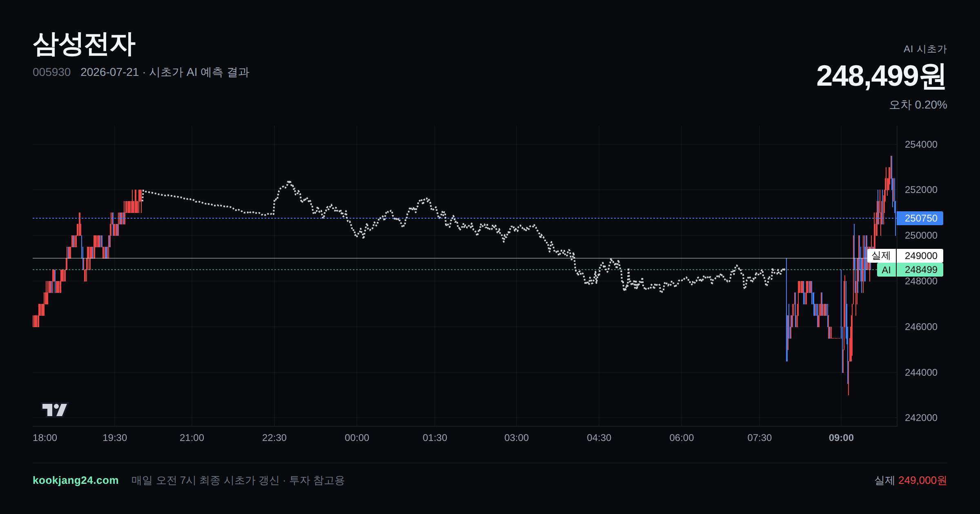Click the 00:00 time axis label
The image size is (980, 514).
pyautogui.click(x=357, y=438)
